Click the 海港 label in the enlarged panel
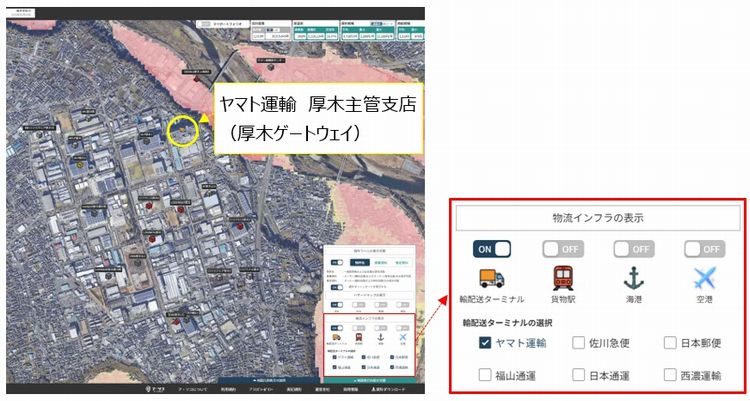750x401 pixels. 634,300
